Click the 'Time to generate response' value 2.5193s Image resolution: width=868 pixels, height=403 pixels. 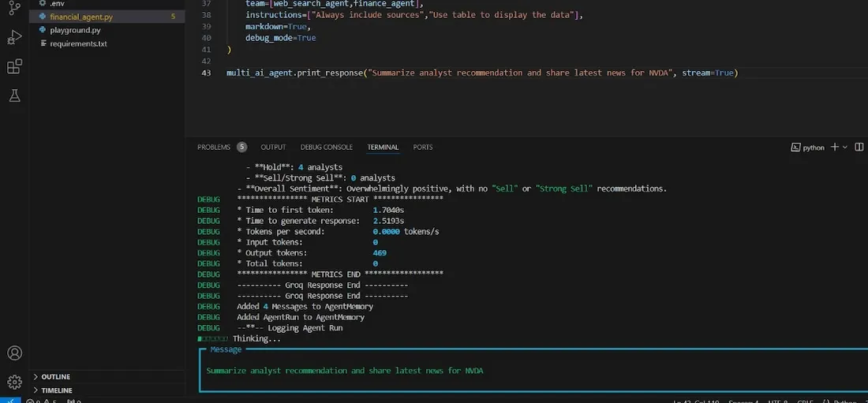(388, 221)
